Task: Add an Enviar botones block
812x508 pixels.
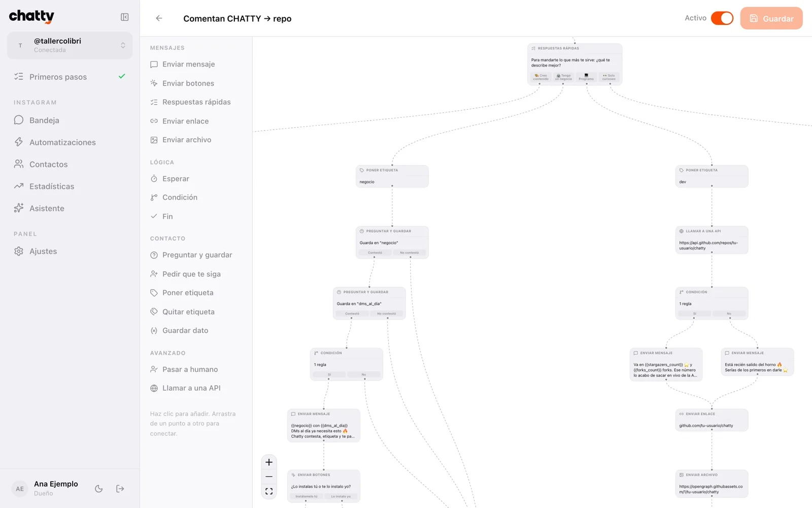Action: 196,83
